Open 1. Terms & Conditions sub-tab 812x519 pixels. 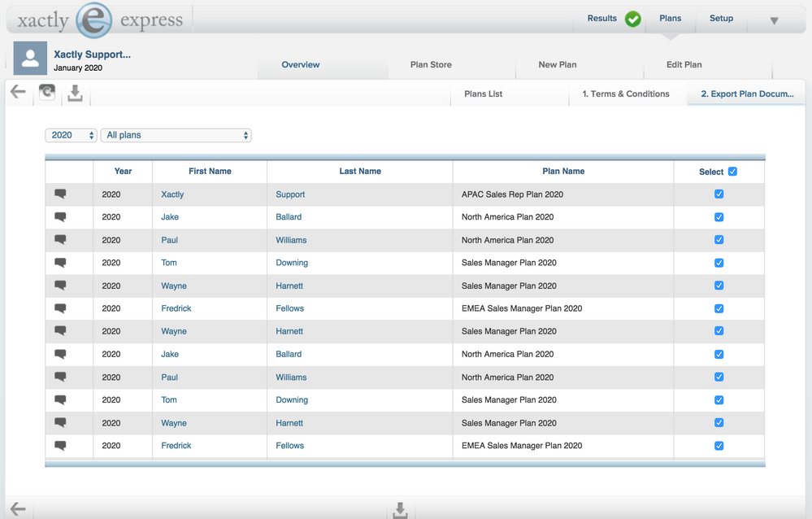point(626,94)
